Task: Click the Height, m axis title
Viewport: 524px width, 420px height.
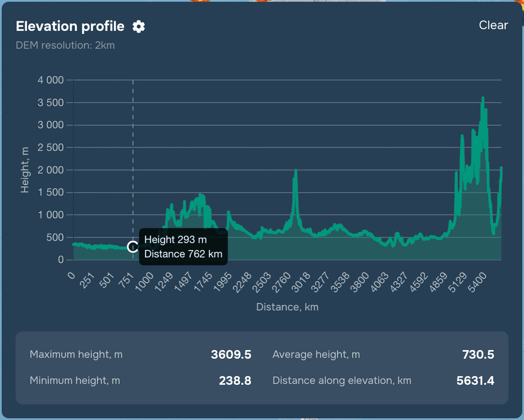Action: [x=25, y=170]
